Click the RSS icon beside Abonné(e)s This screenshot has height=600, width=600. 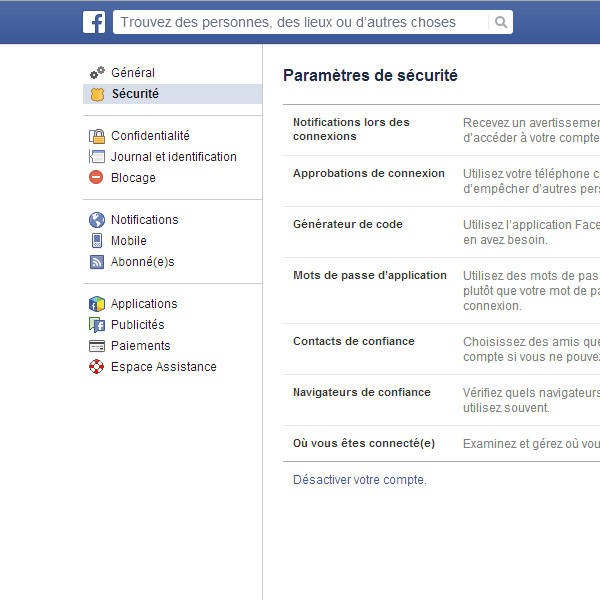(x=97, y=262)
